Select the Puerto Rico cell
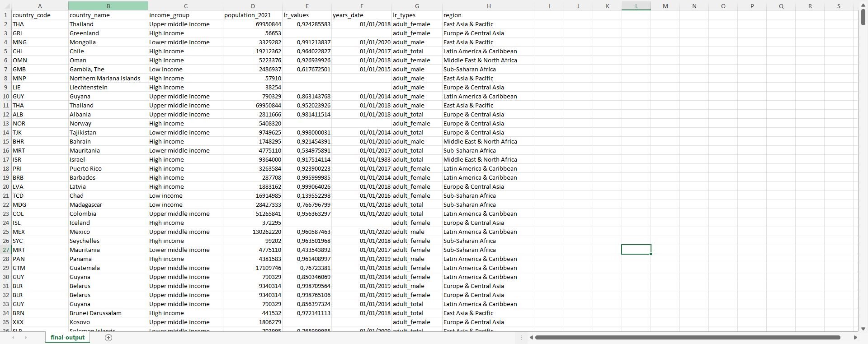This screenshot has width=868, height=344. (x=108, y=168)
